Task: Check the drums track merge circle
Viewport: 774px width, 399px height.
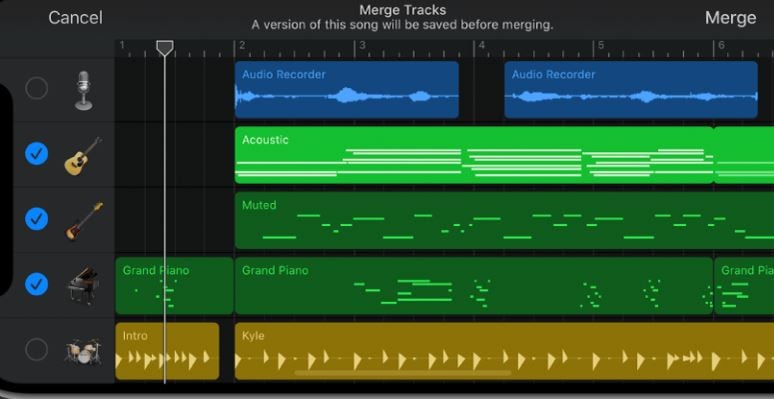Action: pos(37,349)
